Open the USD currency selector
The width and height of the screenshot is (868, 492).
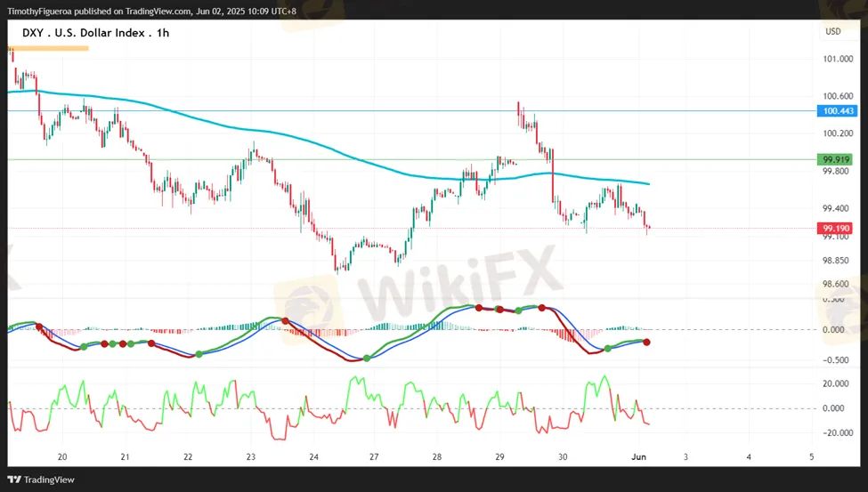coord(833,31)
